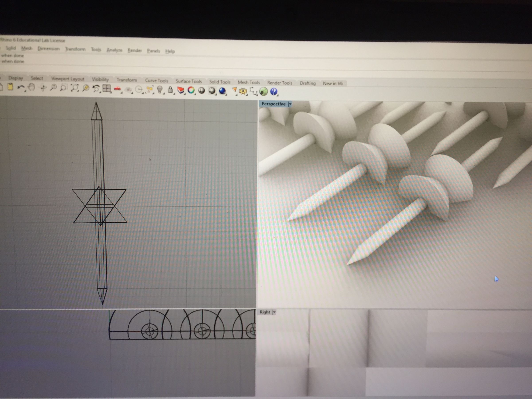This screenshot has height=399, width=532.
Task: Expand the Right viewport dropdown arrow
Action: point(274,312)
